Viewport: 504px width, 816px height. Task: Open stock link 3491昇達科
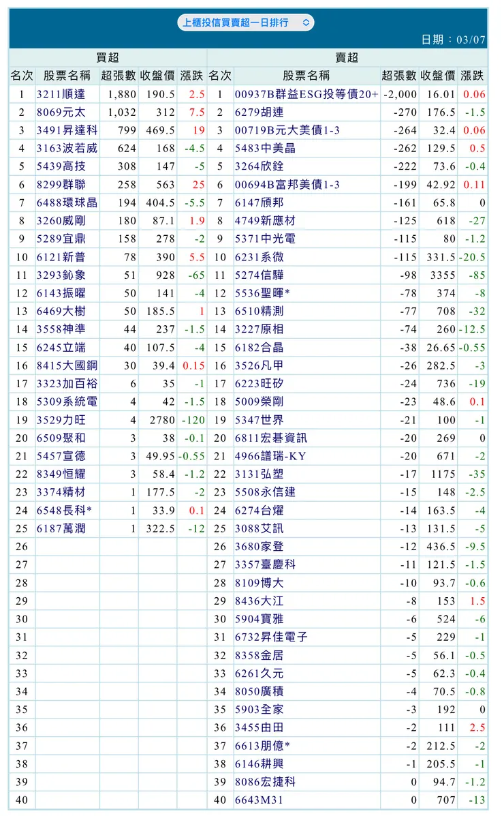(x=67, y=130)
